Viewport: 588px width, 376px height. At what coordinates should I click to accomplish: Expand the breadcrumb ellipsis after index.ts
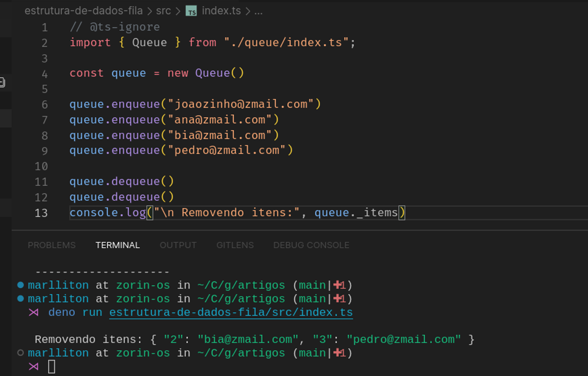tap(258, 11)
